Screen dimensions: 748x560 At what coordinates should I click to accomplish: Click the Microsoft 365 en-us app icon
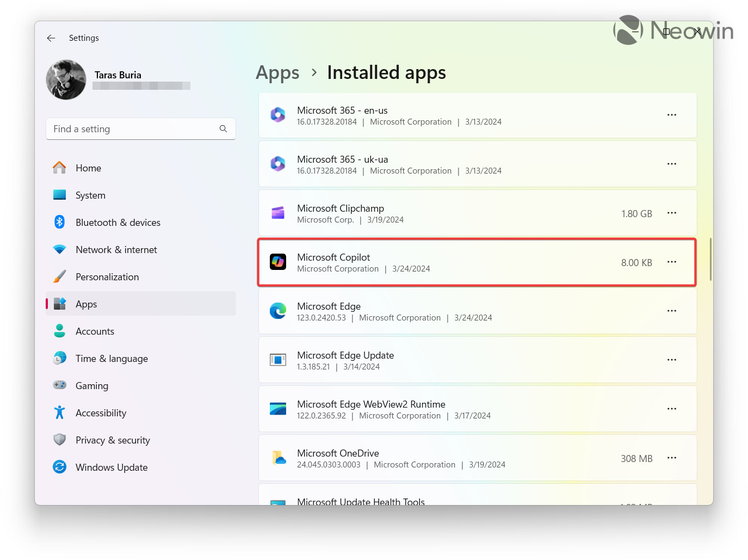click(x=278, y=115)
